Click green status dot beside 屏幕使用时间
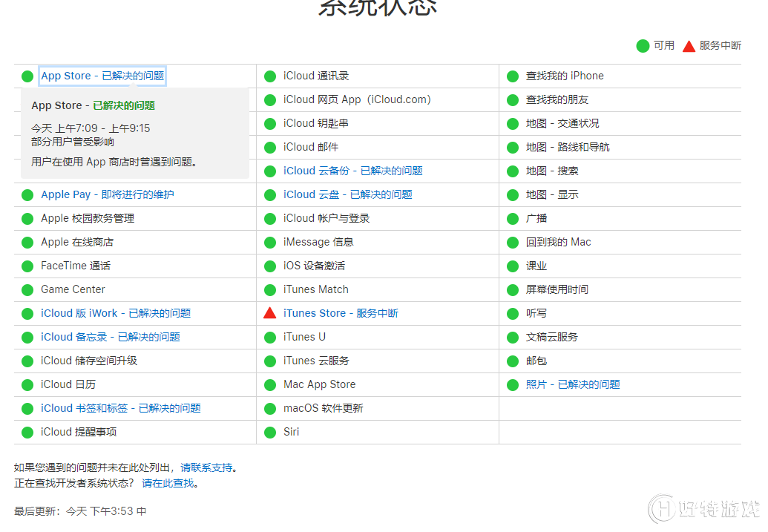 click(512, 290)
